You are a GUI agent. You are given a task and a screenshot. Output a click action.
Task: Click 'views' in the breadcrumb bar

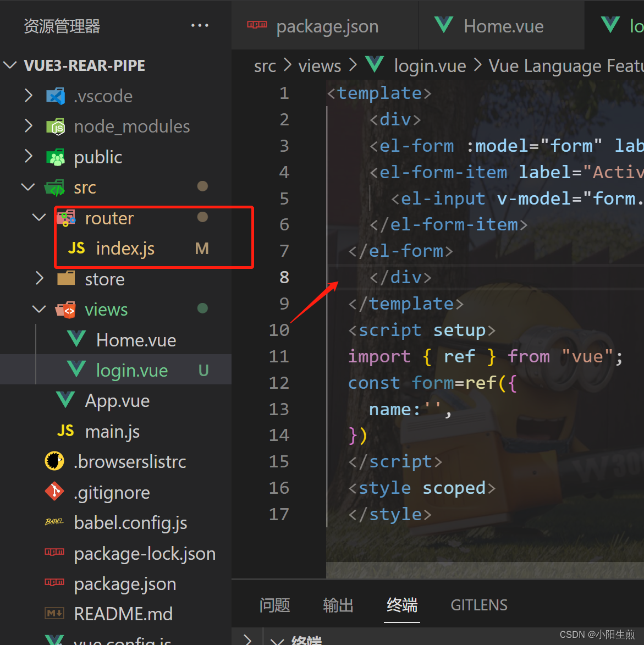[x=319, y=65]
